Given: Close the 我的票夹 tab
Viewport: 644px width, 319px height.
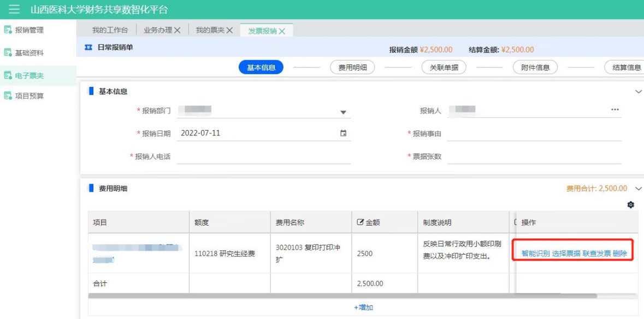Looking at the screenshot, I should pyautogui.click(x=230, y=31).
